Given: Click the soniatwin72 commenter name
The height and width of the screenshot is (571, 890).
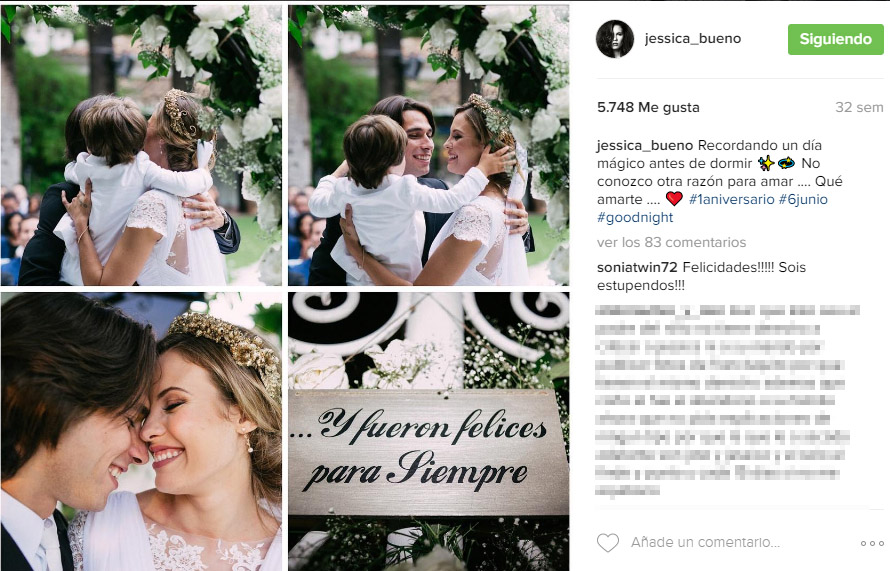Looking at the screenshot, I should pyautogui.click(x=637, y=267).
